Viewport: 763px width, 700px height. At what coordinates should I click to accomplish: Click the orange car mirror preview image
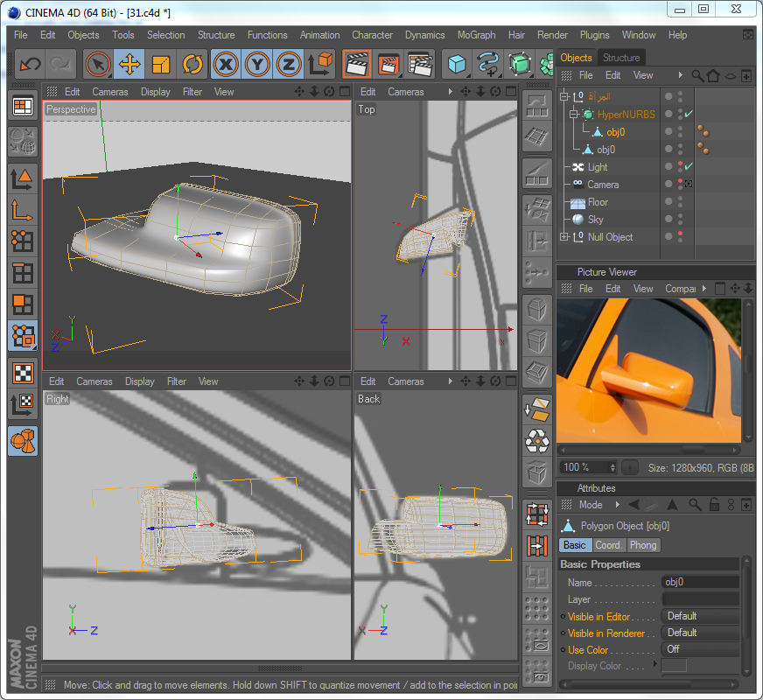coord(648,370)
